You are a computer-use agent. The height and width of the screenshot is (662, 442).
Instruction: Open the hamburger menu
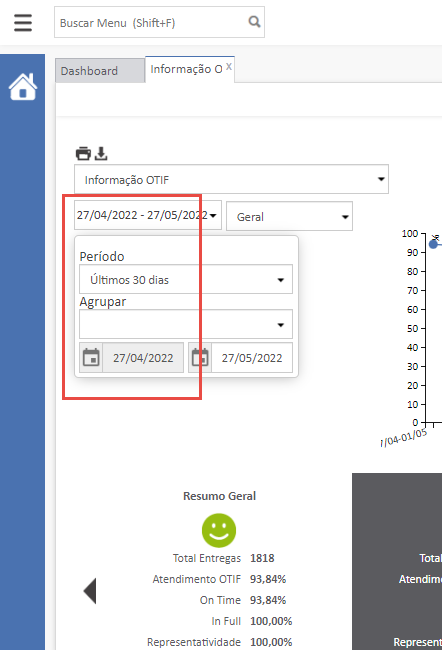23,22
